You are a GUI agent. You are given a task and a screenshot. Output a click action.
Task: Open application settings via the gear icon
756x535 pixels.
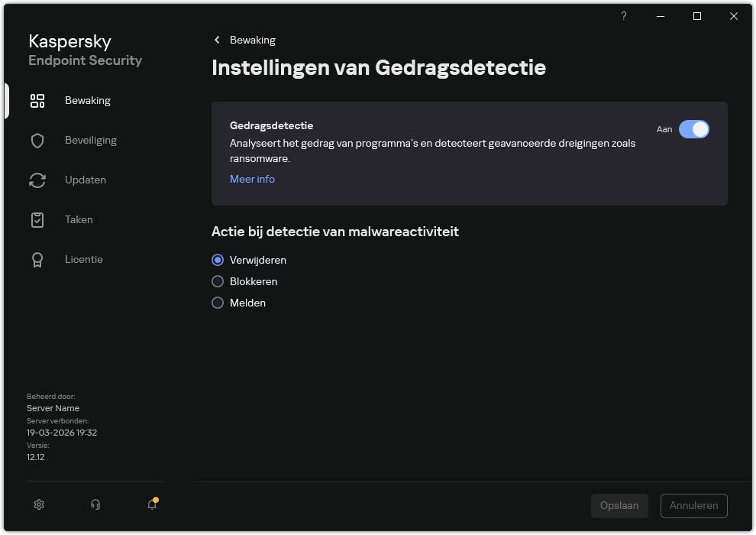point(38,504)
